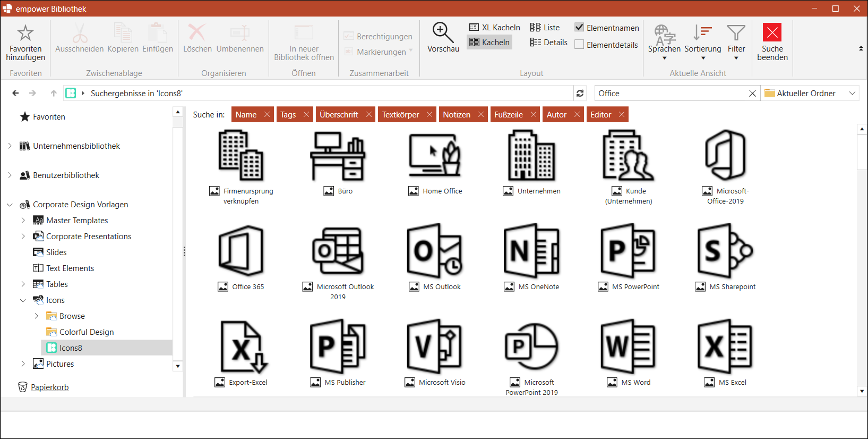Remove the Autor search filter tag
The height and width of the screenshot is (439, 868).
[x=577, y=114]
